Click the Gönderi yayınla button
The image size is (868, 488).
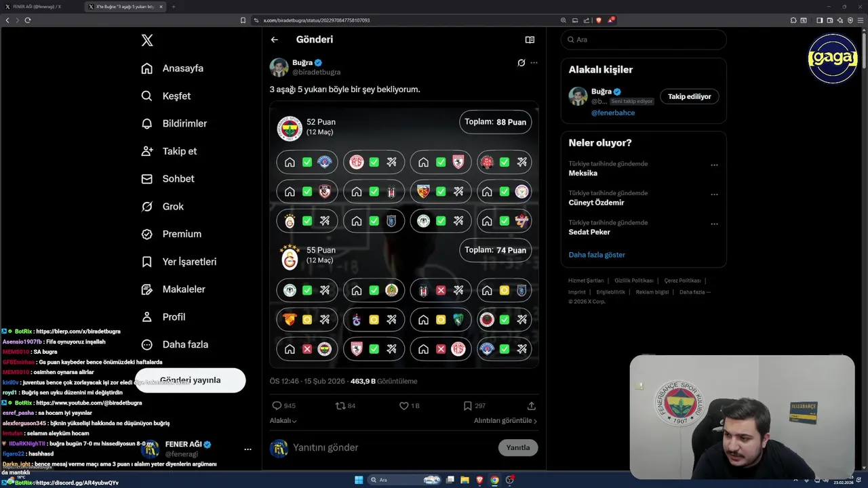[190, 380]
